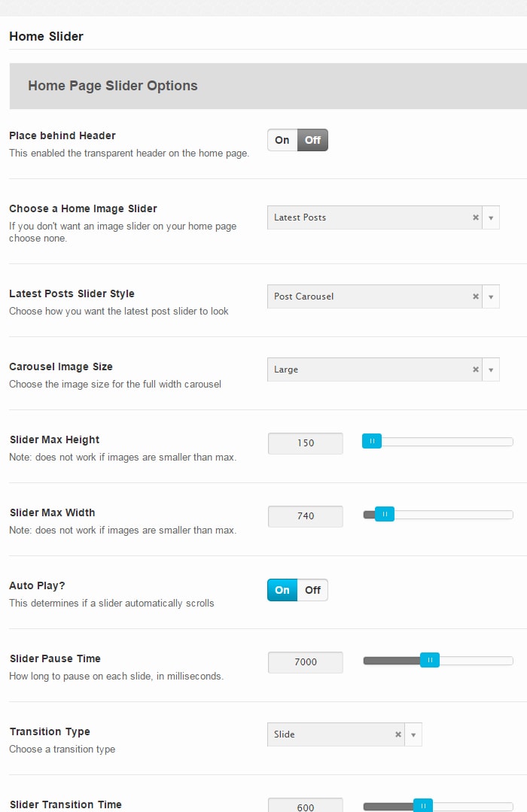The height and width of the screenshot is (812, 527).
Task: Clear the Latest Posts selection with x icon
Action: click(x=476, y=217)
